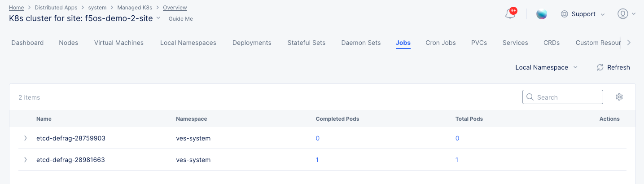Screen dimensions: 644x184
Task: Open the notifications bell icon
Action: click(x=510, y=14)
